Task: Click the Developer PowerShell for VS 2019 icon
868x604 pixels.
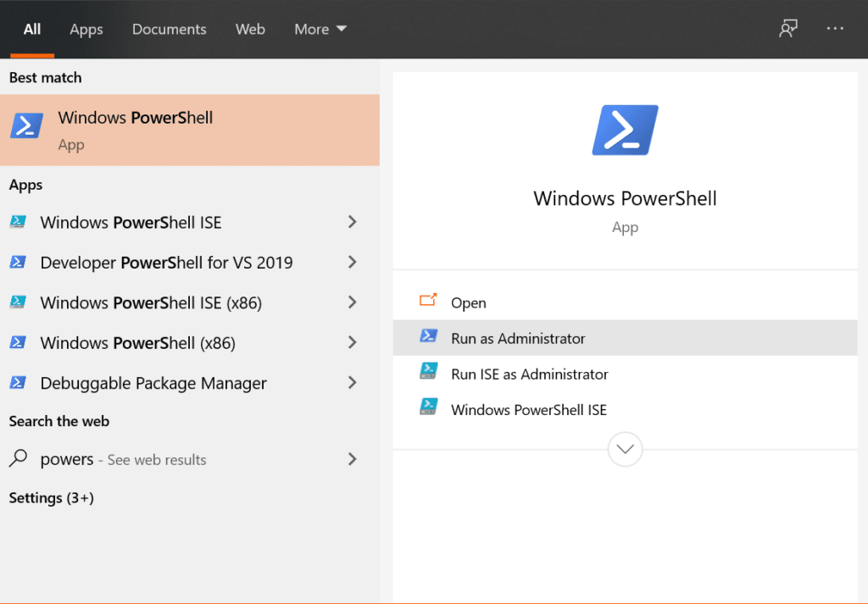Action: (18, 262)
